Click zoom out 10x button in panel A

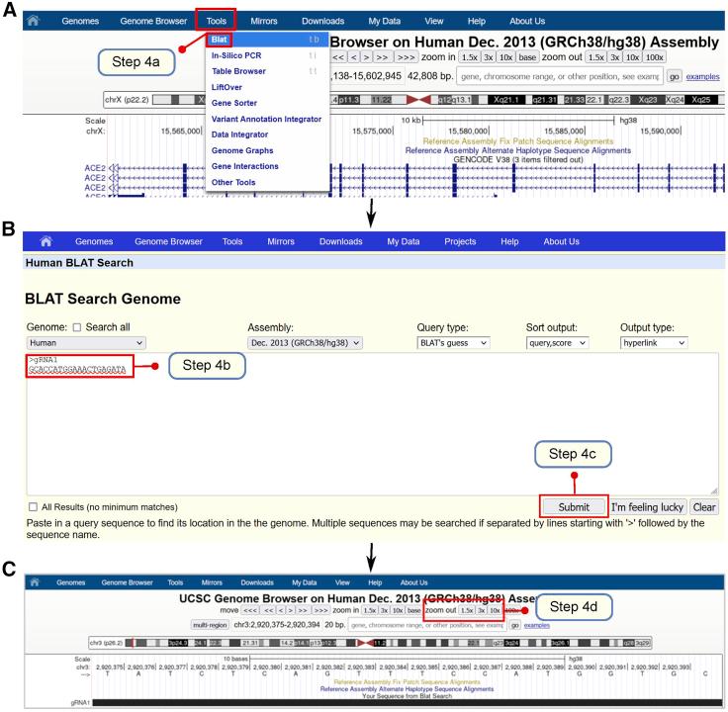click(632, 57)
